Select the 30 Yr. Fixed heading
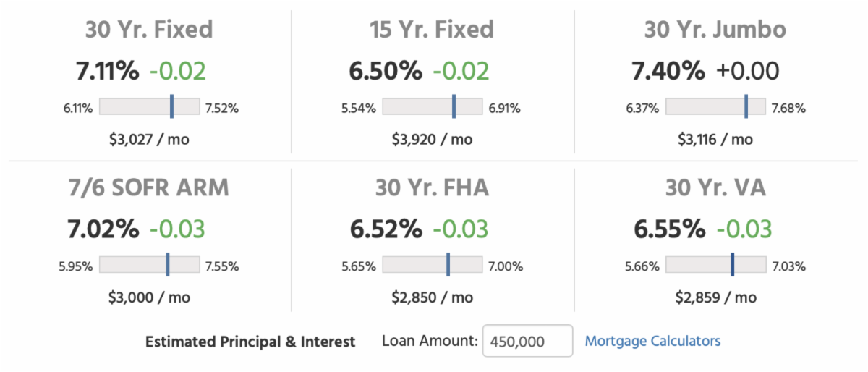 tap(149, 30)
